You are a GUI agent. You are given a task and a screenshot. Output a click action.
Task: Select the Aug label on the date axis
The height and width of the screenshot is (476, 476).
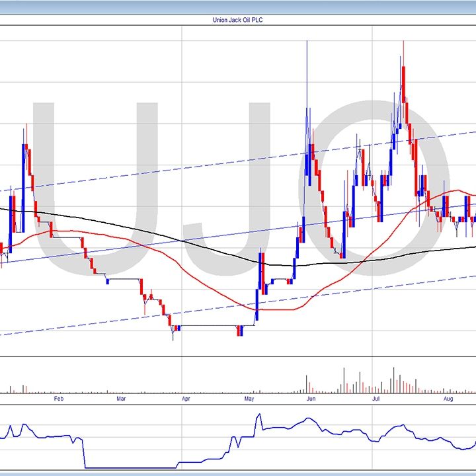tap(448, 399)
